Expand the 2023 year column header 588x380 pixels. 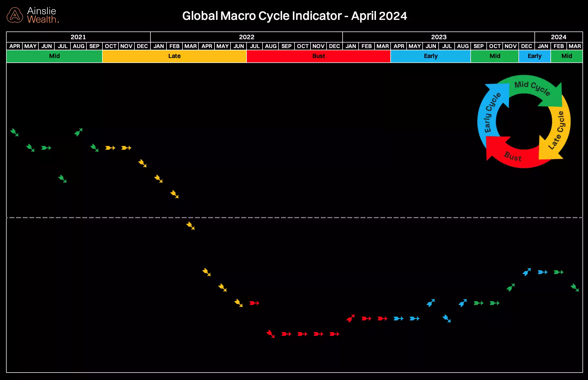click(439, 37)
